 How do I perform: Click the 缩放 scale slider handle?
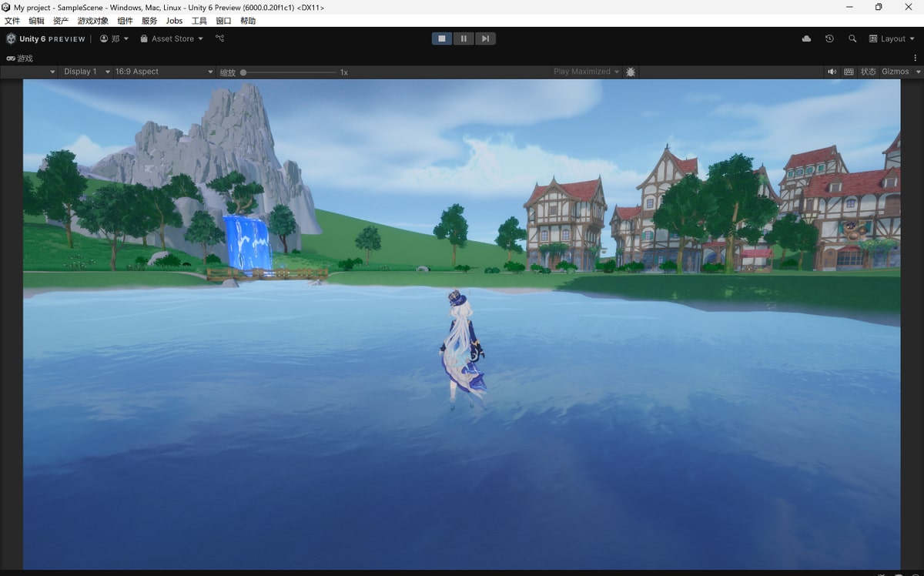click(243, 72)
